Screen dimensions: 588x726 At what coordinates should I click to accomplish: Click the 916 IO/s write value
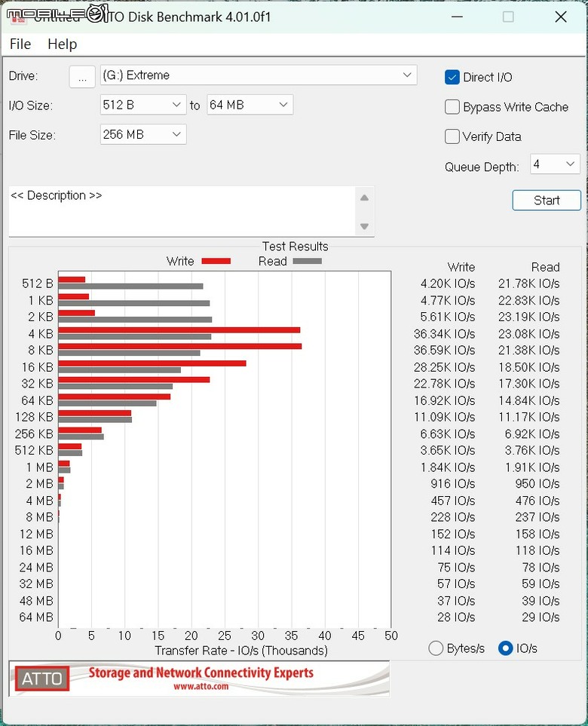pos(453,484)
